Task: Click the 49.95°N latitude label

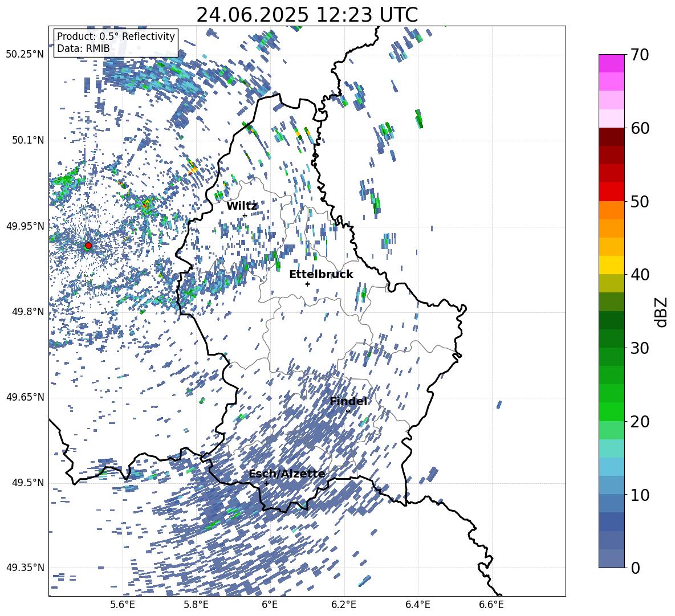Action: (25, 226)
